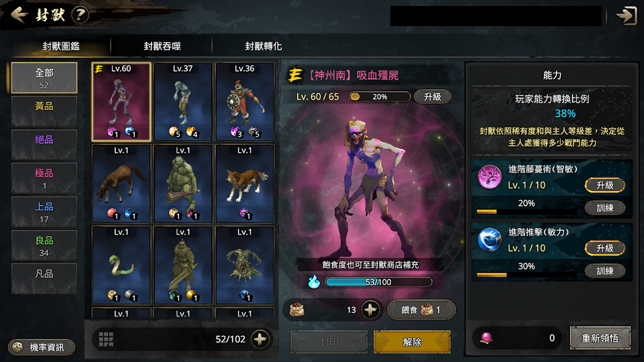The image size is (644, 362).
Task: Switch to 封獸轉化 tab
Action: [x=263, y=46]
